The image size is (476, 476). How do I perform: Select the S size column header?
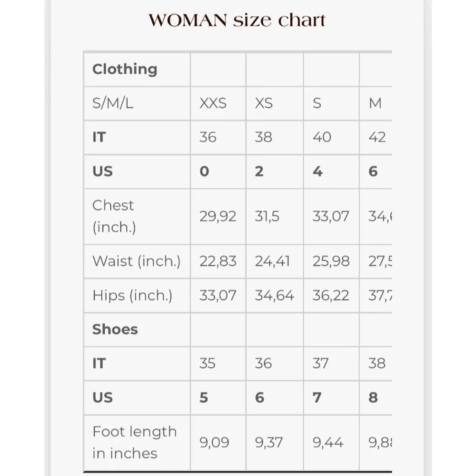[331, 103]
